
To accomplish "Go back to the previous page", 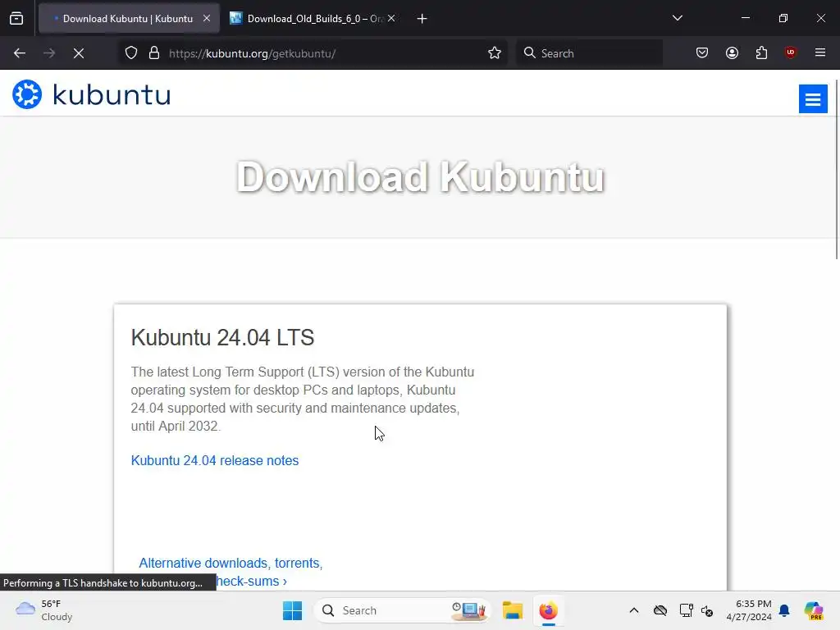I will (20, 53).
